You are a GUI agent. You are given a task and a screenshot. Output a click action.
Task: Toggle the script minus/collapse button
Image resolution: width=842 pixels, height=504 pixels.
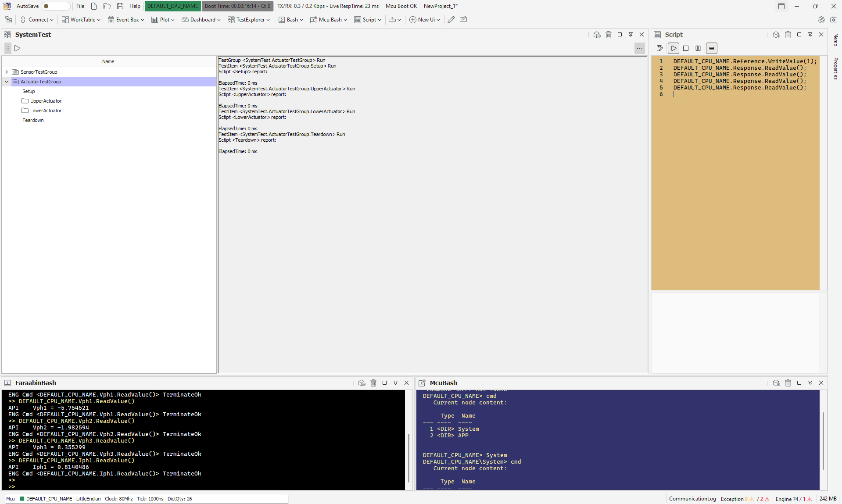click(x=712, y=48)
